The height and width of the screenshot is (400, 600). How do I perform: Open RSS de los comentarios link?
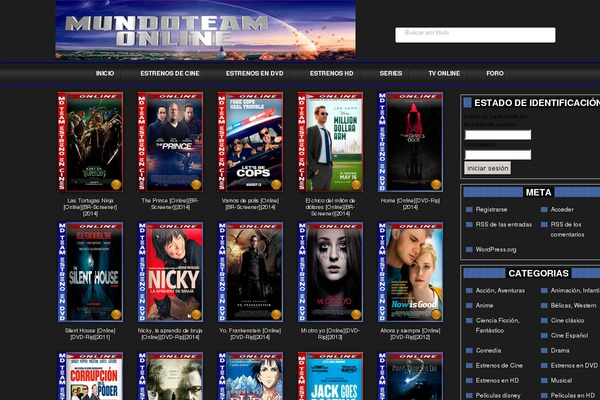tap(567, 229)
